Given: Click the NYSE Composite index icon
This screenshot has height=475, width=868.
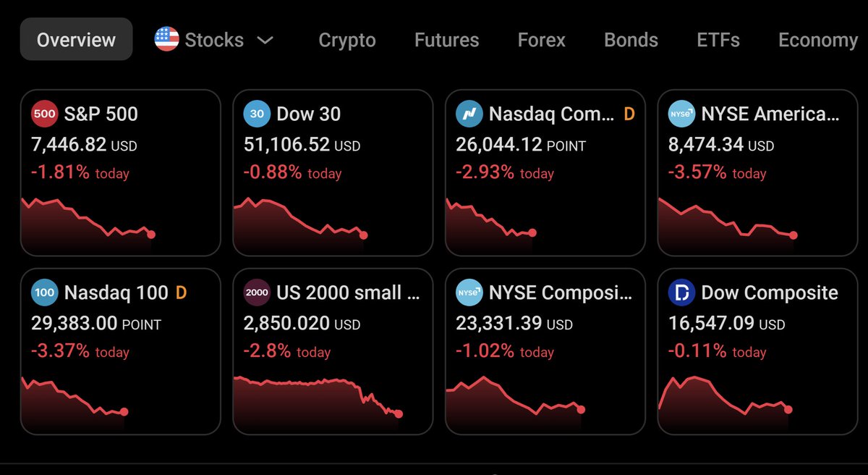Looking at the screenshot, I should pos(469,293).
